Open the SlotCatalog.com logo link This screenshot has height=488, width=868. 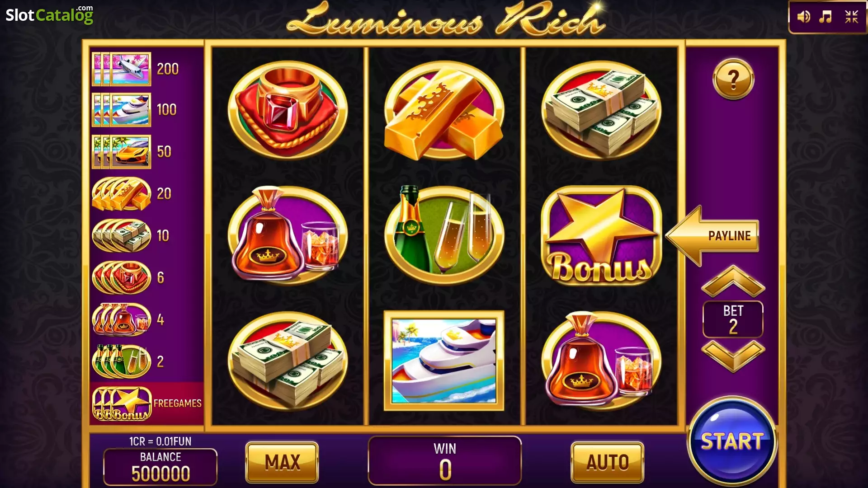coord(49,15)
